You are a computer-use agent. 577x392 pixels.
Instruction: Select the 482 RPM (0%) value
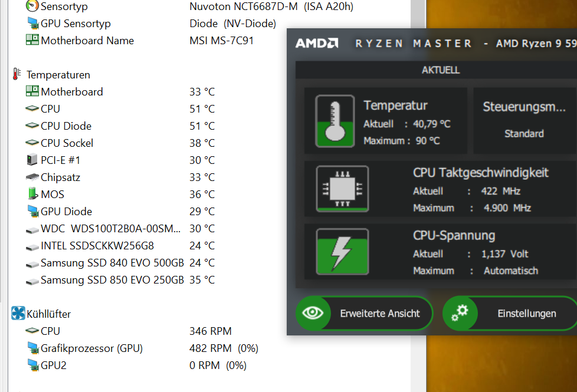tap(224, 348)
